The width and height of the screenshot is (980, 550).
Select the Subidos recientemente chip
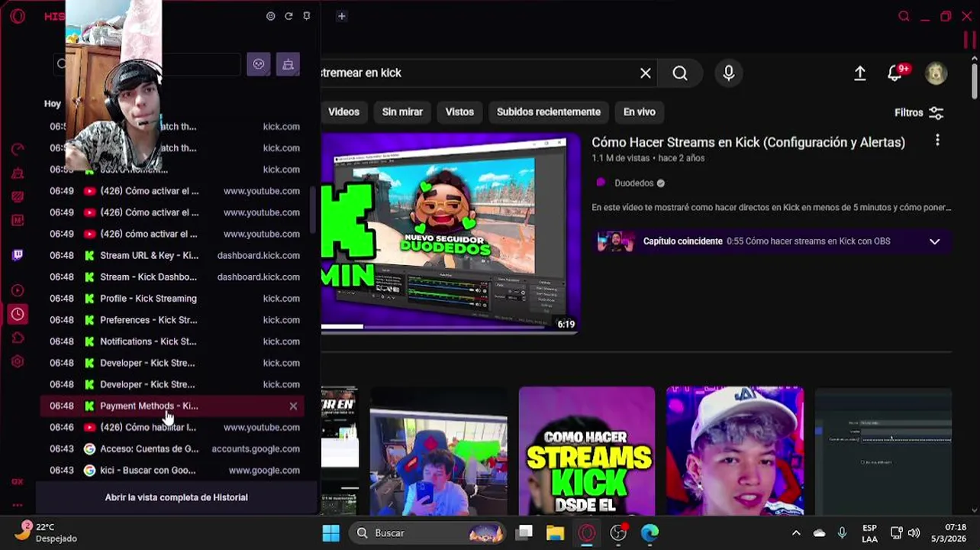pos(548,112)
